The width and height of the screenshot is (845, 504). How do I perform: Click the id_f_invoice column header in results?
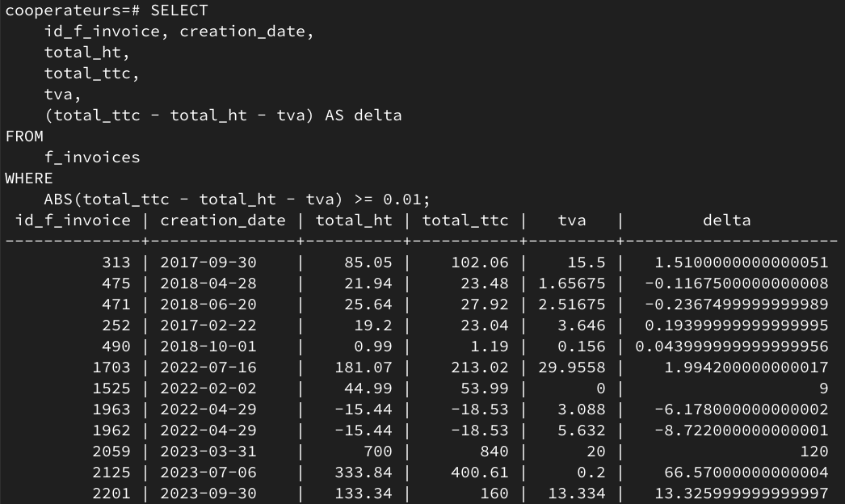[x=72, y=220]
